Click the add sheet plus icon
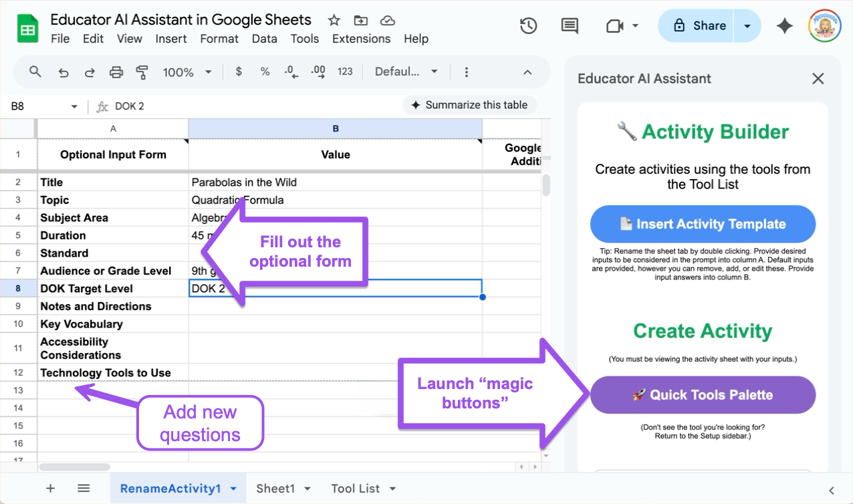This screenshot has height=504, width=853. [50, 489]
